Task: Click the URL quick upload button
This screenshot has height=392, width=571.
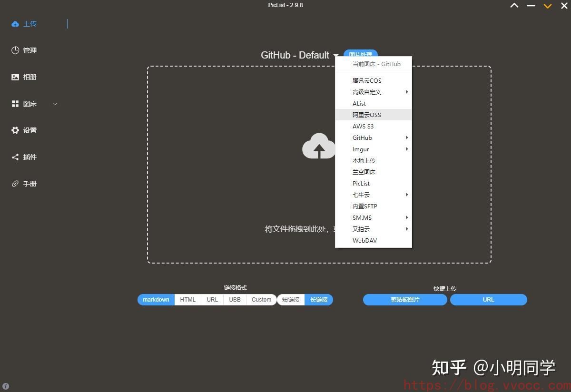Action: (488, 300)
